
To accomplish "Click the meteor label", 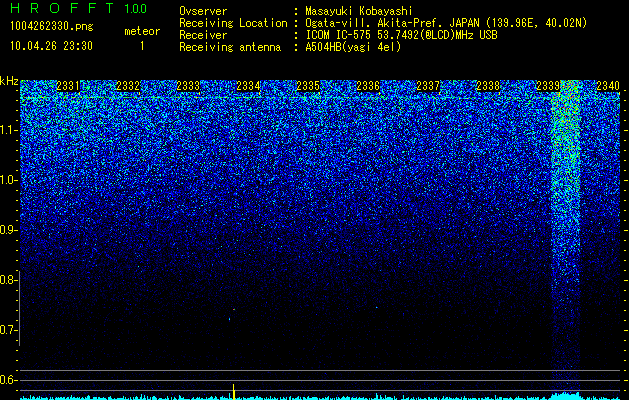I will pyautogui.click(x=142, y=31).
